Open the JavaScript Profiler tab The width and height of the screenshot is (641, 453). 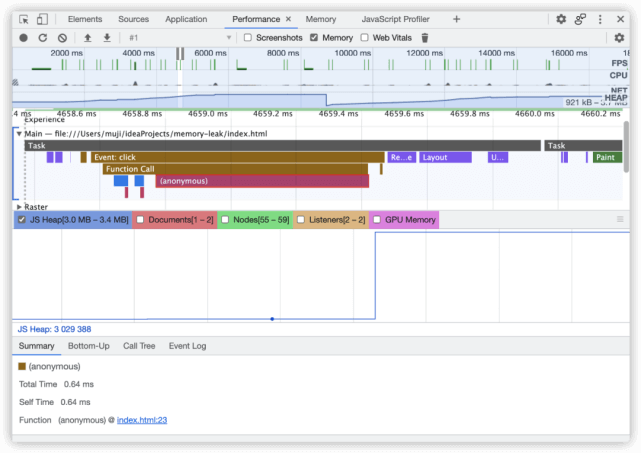[x=395, y=19]
